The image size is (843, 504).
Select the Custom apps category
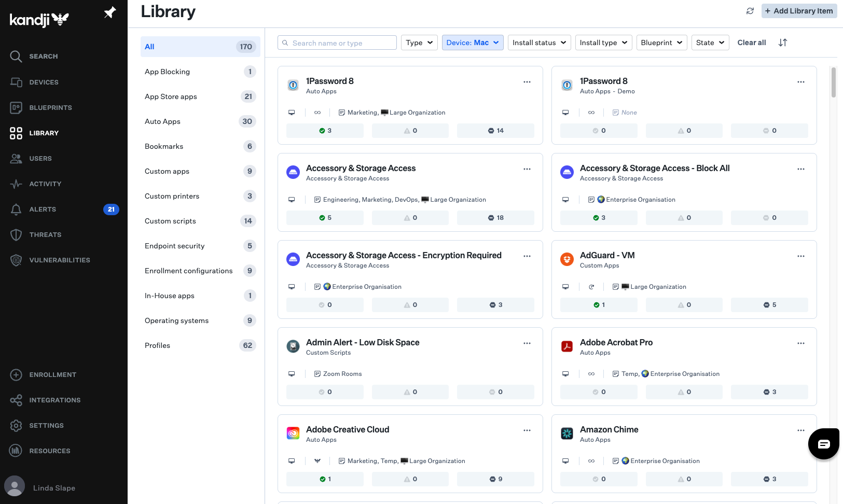point(200,171)
